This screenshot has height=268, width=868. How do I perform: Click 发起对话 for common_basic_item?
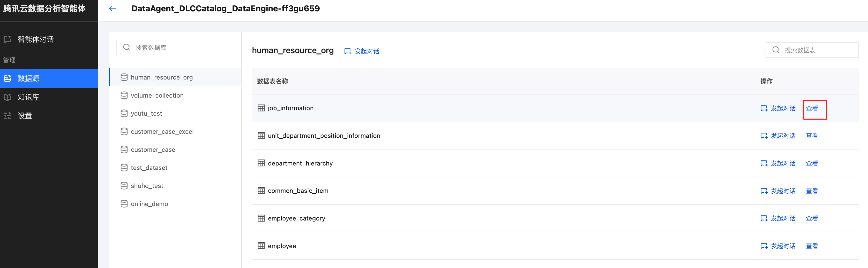coord(783,191)
